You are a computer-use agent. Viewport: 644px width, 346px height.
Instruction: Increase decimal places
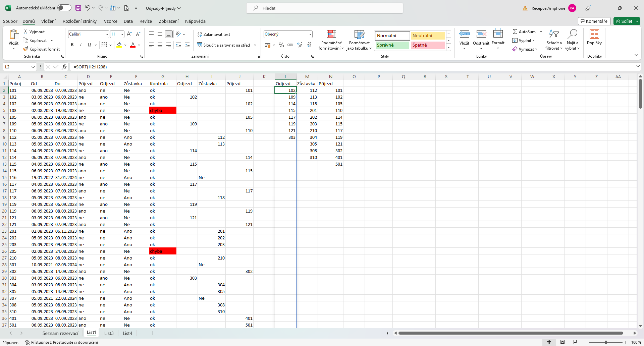click(x=300, y=45)
